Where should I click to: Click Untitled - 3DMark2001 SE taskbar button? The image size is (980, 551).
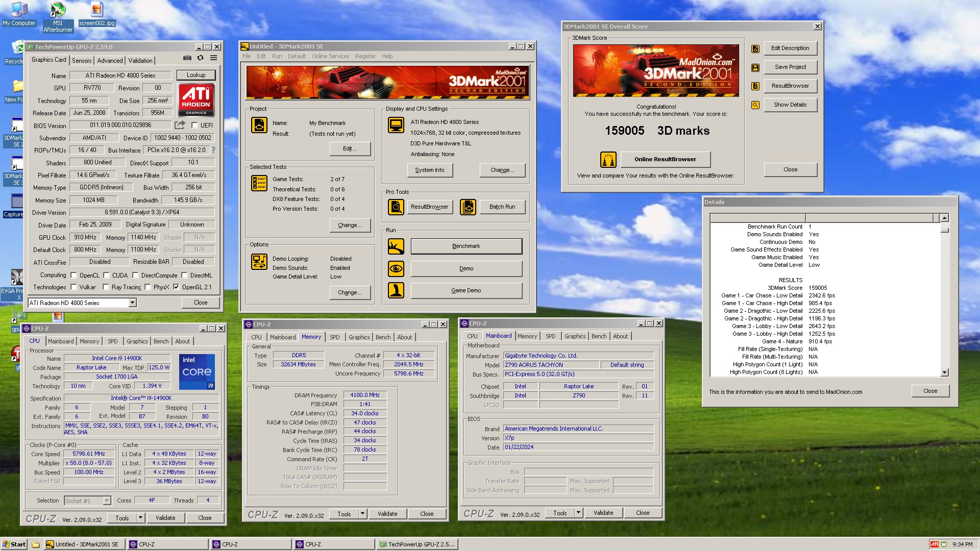tap(84, 544)
